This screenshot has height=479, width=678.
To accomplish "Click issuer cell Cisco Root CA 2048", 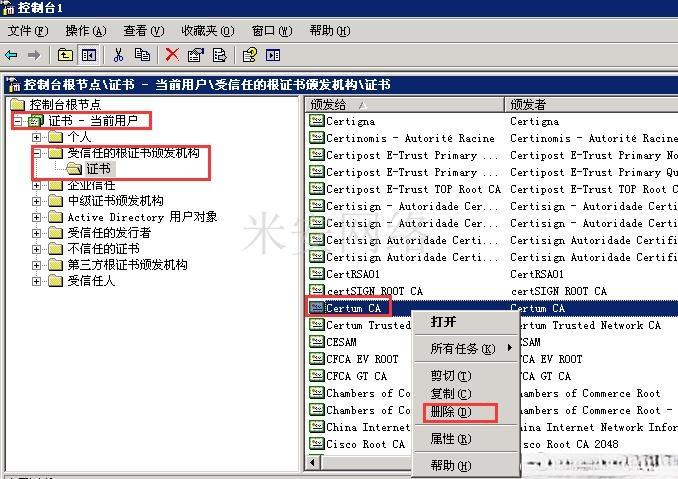I will [569, 444].
